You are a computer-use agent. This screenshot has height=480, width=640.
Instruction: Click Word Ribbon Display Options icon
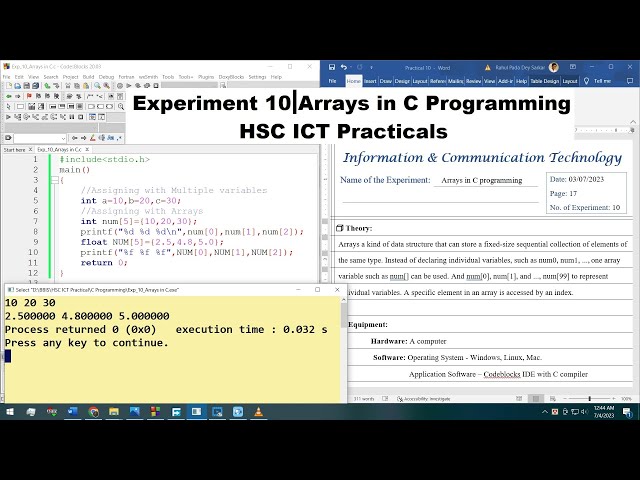click(x=573, y=67)
